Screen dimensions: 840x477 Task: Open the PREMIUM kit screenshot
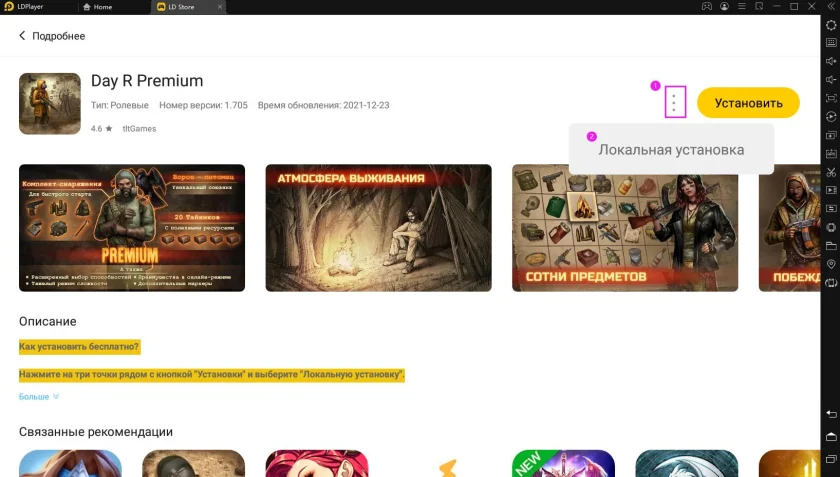click(132, 228)
